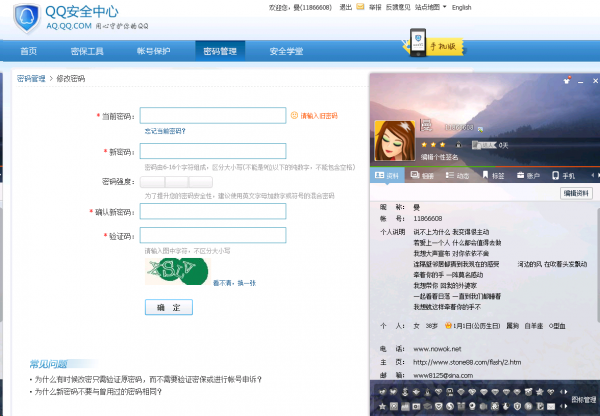Screen dimensions: 600x416
Task: Click the gift box icon in lower icon row
Action: pos(461,406)
